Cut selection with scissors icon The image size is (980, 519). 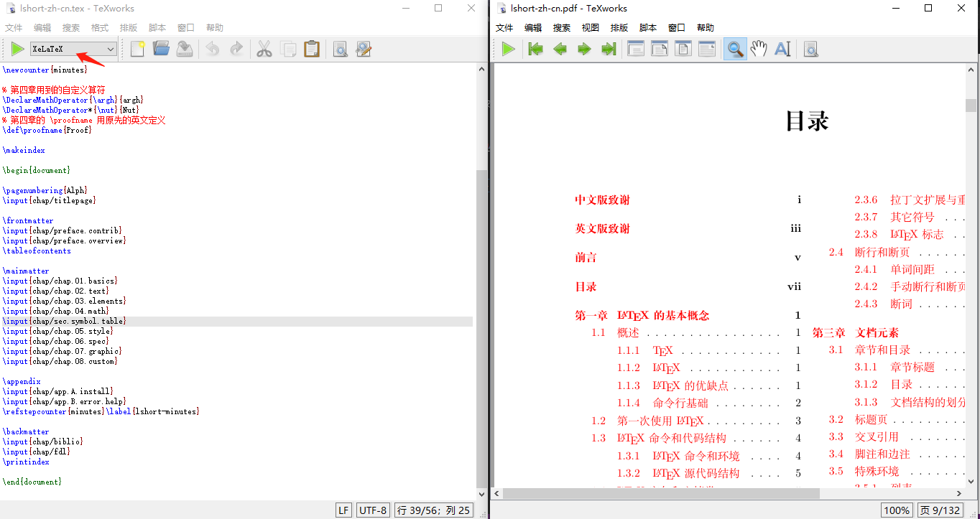[x=264, y=49]
